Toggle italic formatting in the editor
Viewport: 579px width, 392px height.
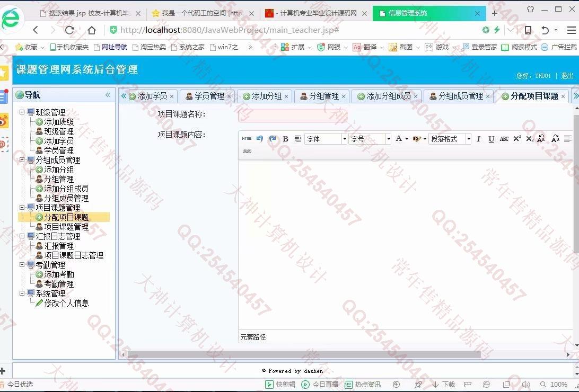pos(478,139)
